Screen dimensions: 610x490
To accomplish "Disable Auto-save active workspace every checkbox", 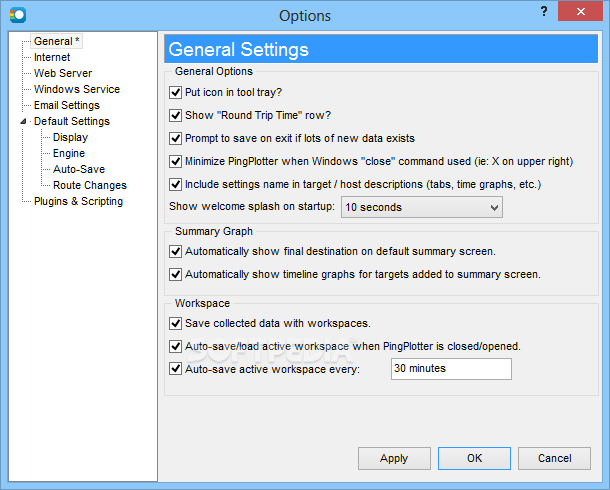I will tap(175, 369).
